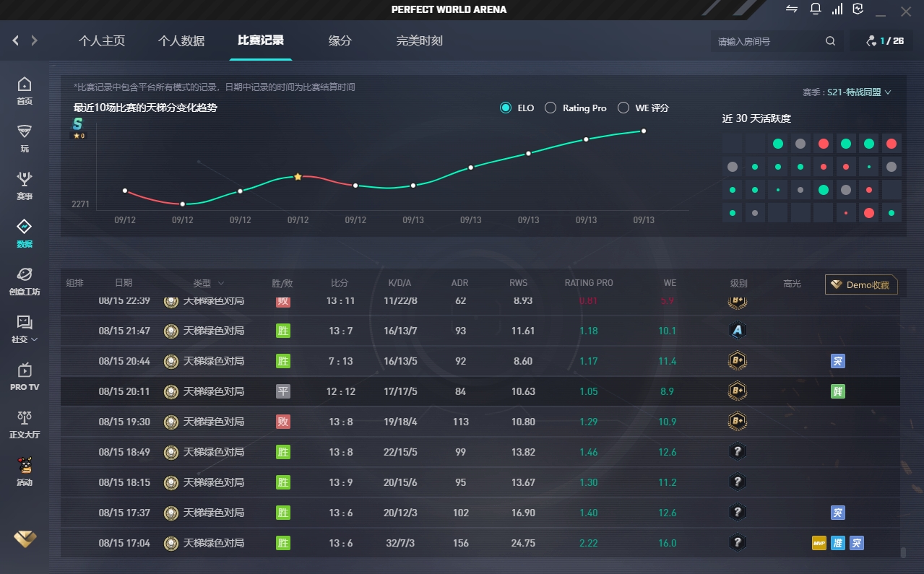Select the WE 评分 radio button
924x574 pixels.
pos(623,108)
